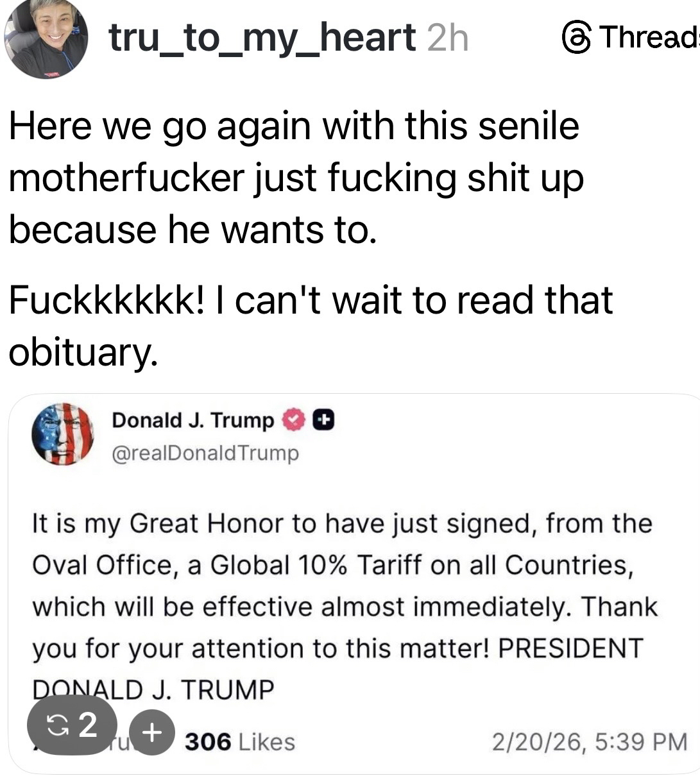The image size is (700, 776).
Task: Click the 2h post timestamp
Action: click(447, 37)
